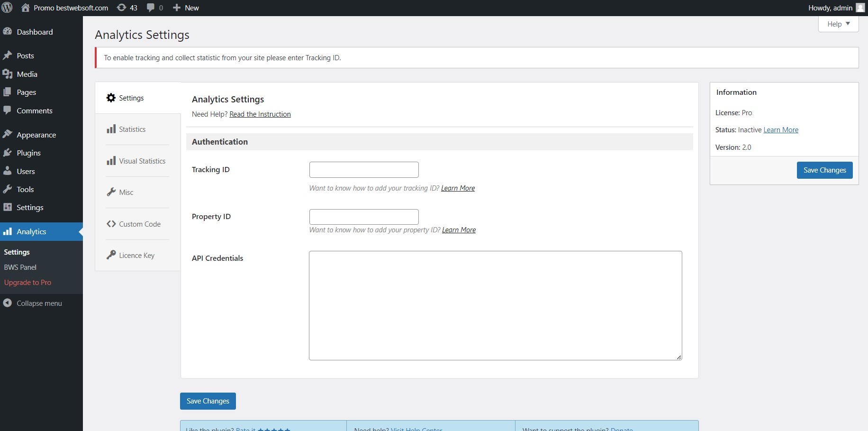Screen dimensions: 868x431
Task: Grab the API Credentials textarea resize handle
Action: pos(679,357)
